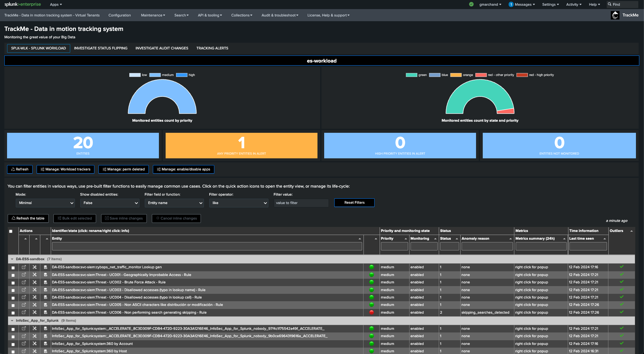
Task: Open entity view icon for cybops_net_traffic_monitor row
Action: pos(24,267)
